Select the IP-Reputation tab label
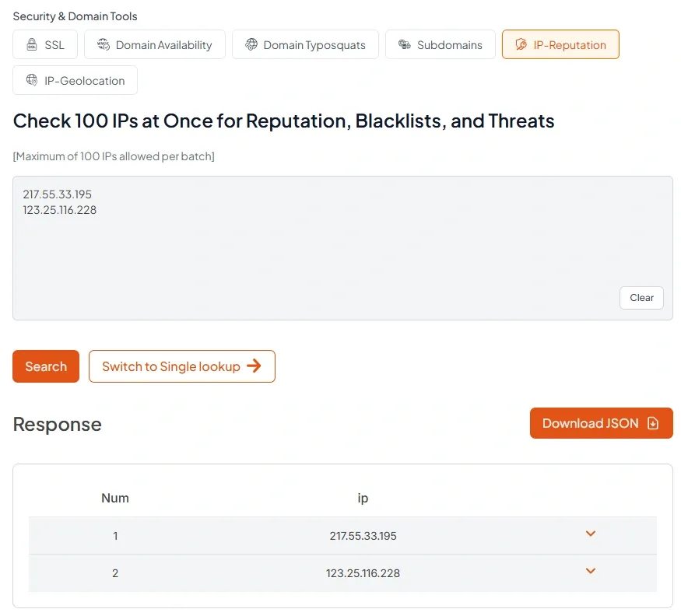This screenshot has width=681, height=616. pyautogui.click(x=570, y=44)
